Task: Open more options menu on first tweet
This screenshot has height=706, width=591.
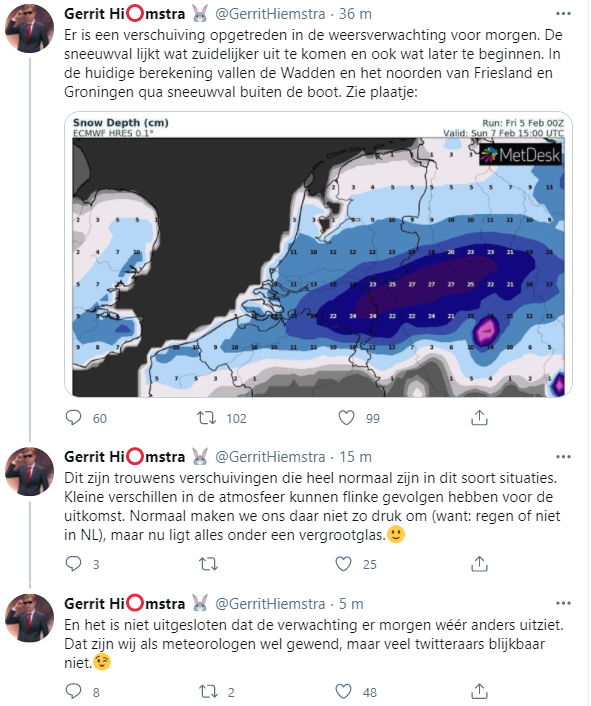Action: click(x=563, y=14)
